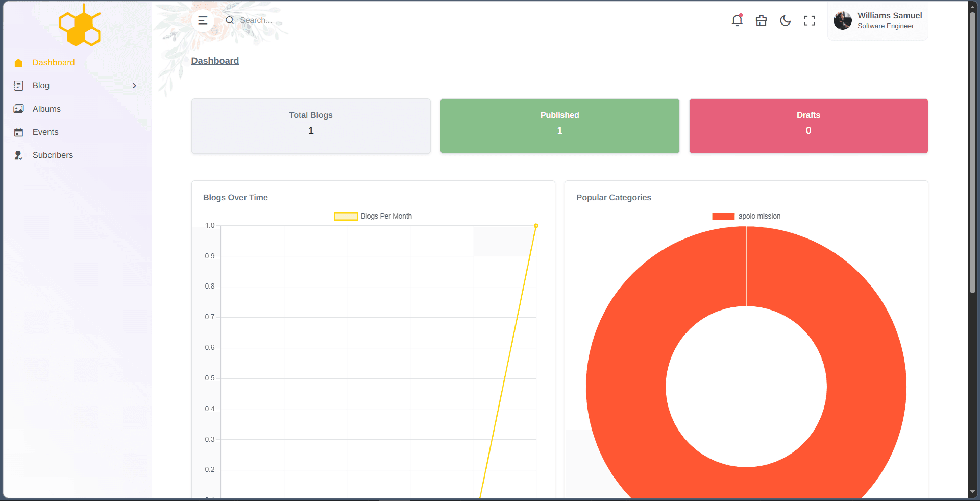Click the red Drafts card
The height and width of the screenshot is (501, 980).
(x=808, y=126)
